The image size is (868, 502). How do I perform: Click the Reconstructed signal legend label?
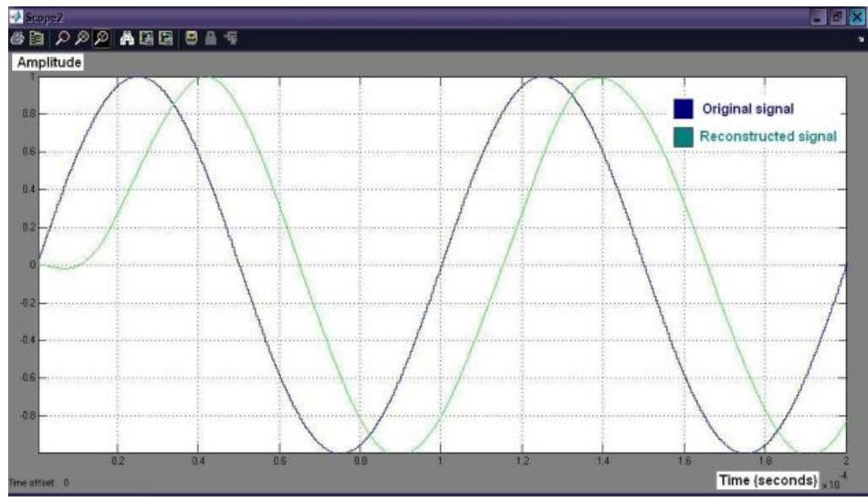[769, 136]
